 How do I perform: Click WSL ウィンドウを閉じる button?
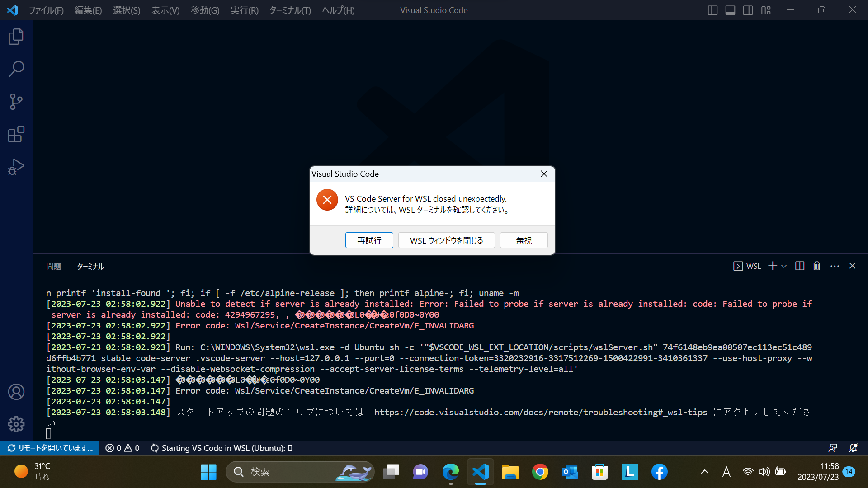pos(446,240)
